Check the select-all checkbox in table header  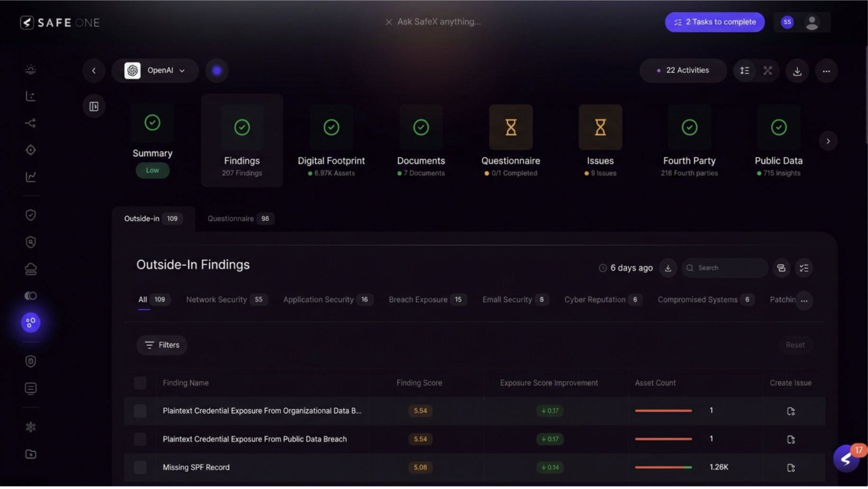140,383
